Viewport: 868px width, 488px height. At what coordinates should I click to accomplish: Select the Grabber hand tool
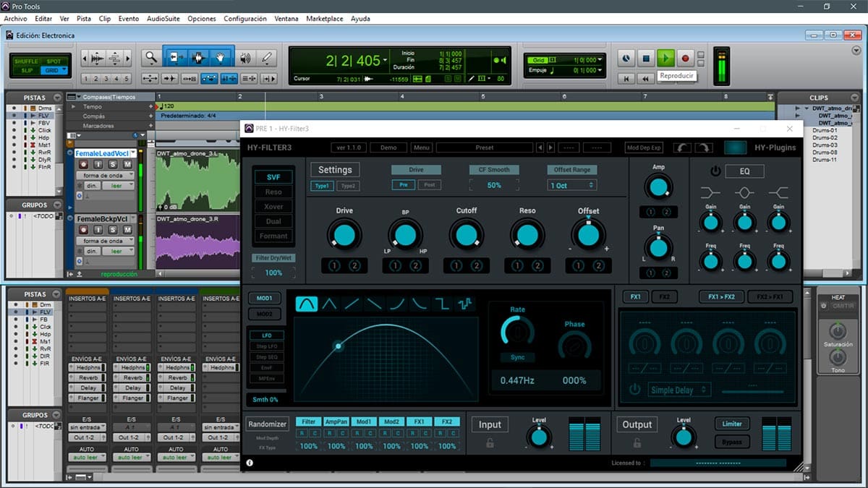(221, 58)
